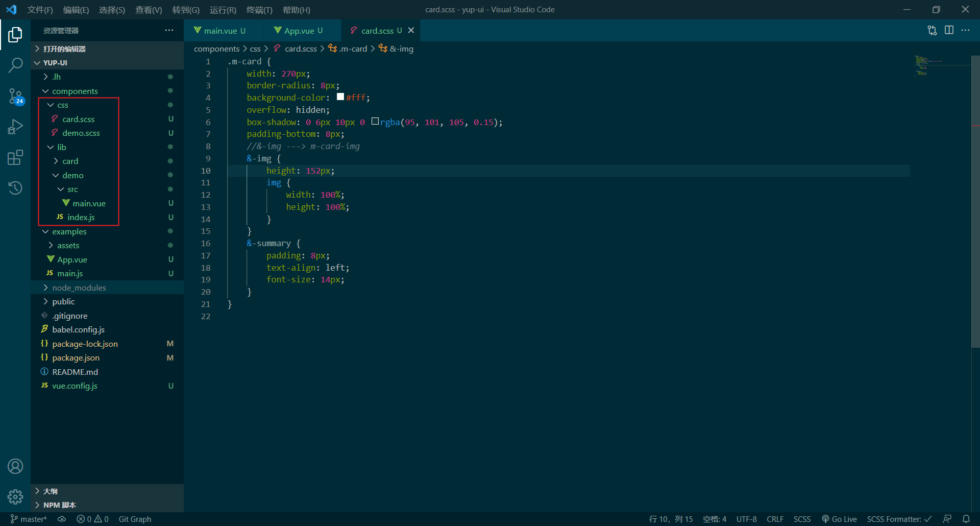
Task: Open the Terminal menu
Action: click(259, 10)
